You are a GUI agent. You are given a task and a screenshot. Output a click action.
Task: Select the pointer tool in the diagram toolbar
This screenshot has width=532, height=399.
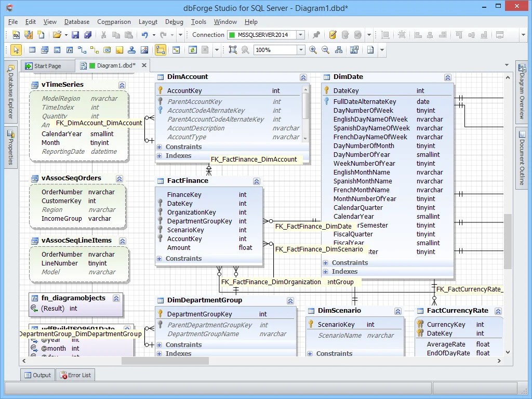click(x=15, y=49)
